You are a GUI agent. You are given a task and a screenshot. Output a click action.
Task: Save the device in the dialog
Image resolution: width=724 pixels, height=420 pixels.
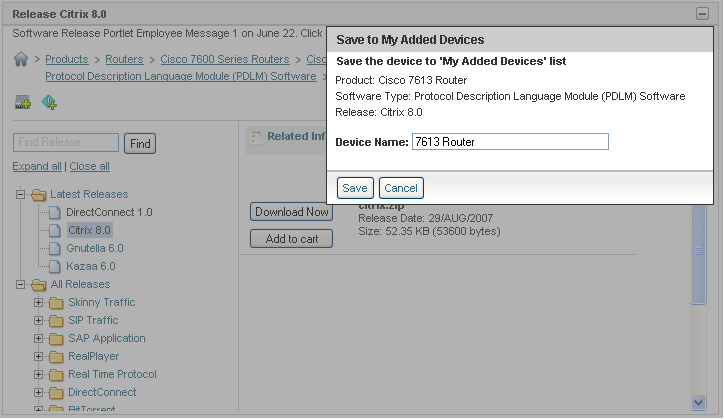pyautogui.click(x=355, y=188)
